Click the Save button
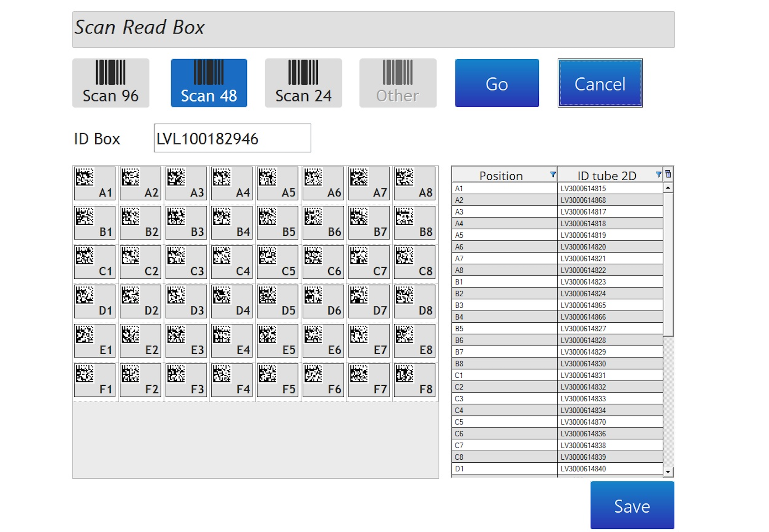This screenshot has height=532, width=769. click(632, 505)
